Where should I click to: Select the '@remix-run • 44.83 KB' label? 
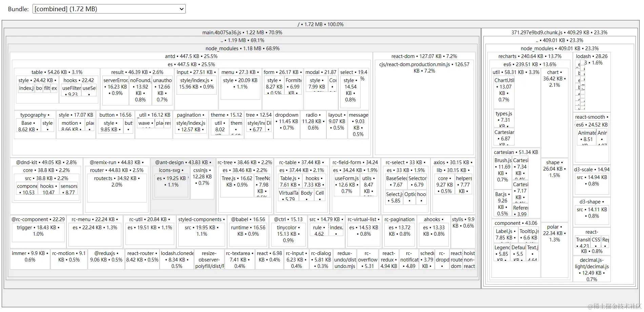pos(117,162)
